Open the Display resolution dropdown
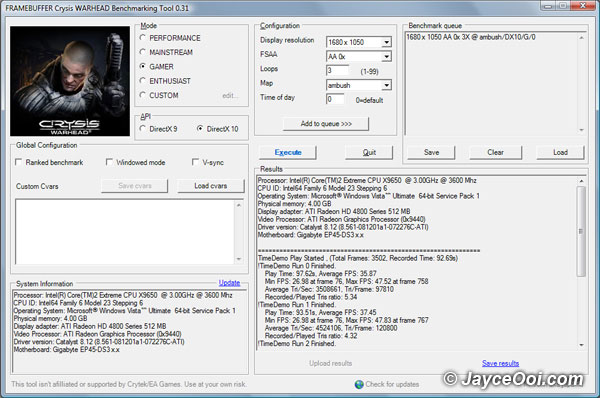 pyautogui.click(x=386, y=42)
